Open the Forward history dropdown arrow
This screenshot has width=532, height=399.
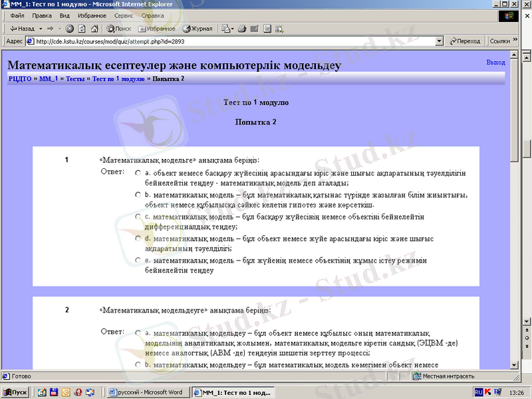point(60,29)
